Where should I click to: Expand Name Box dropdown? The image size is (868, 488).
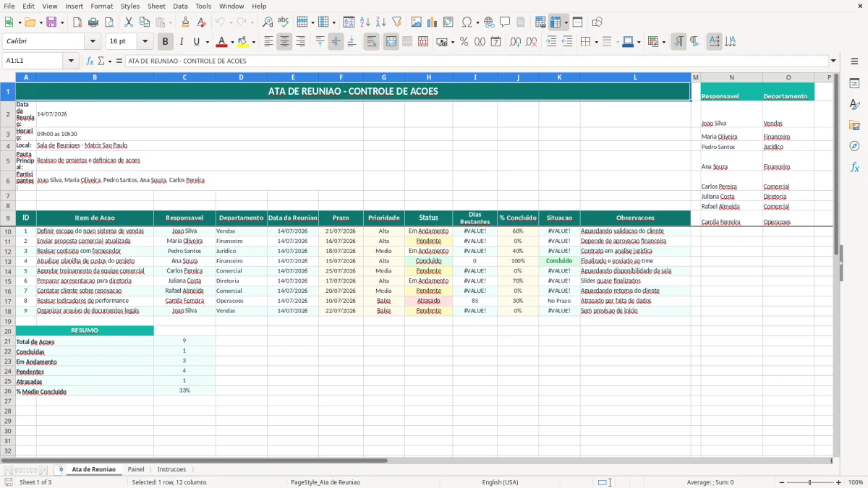pos(72,61)
